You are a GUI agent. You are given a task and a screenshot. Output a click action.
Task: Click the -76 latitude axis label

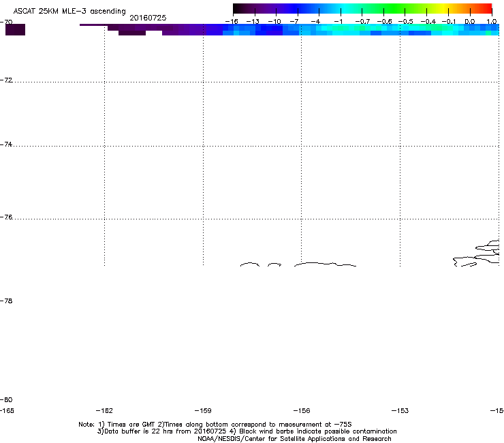pos(6,217)
